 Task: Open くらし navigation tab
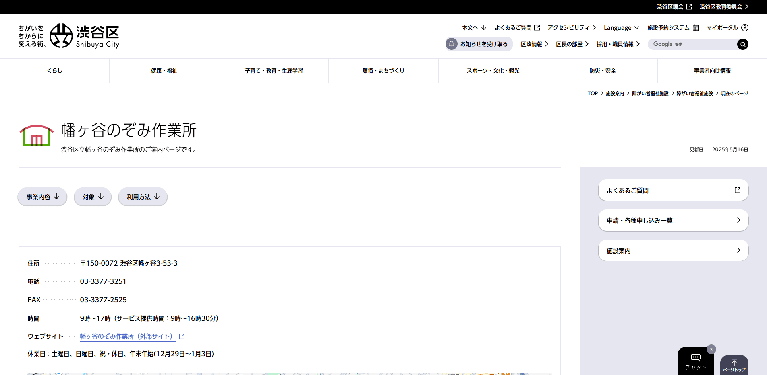(x=55, y=71)
